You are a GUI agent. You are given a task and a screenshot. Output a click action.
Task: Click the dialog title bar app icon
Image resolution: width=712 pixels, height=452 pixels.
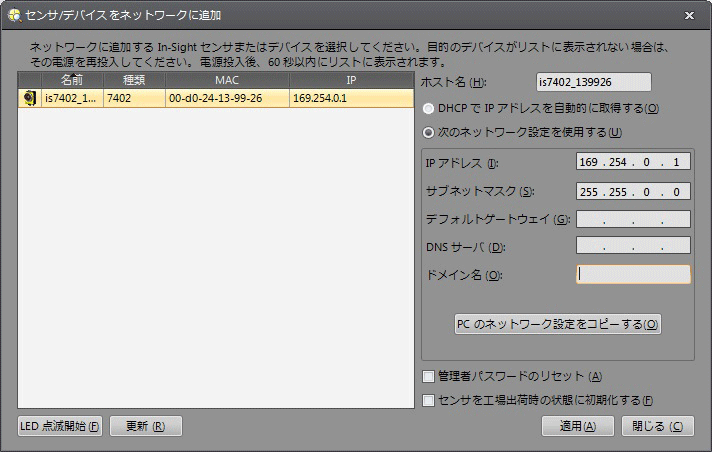pos(13,15)
